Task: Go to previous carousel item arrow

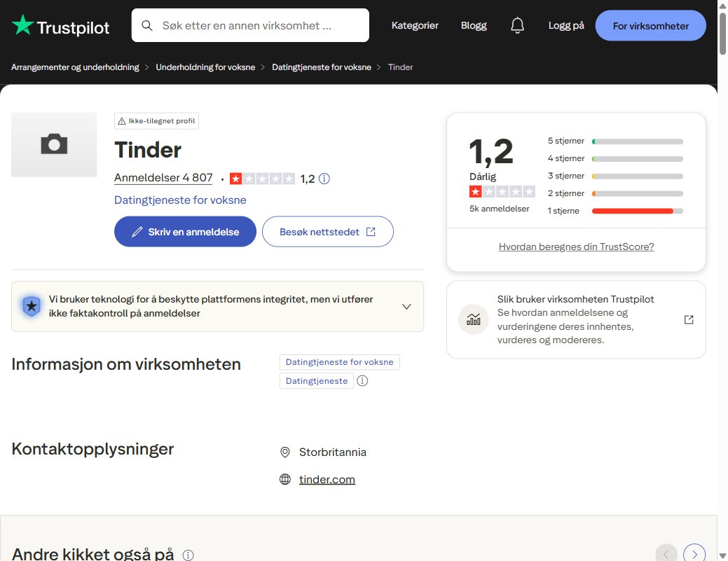Action: 666,553
